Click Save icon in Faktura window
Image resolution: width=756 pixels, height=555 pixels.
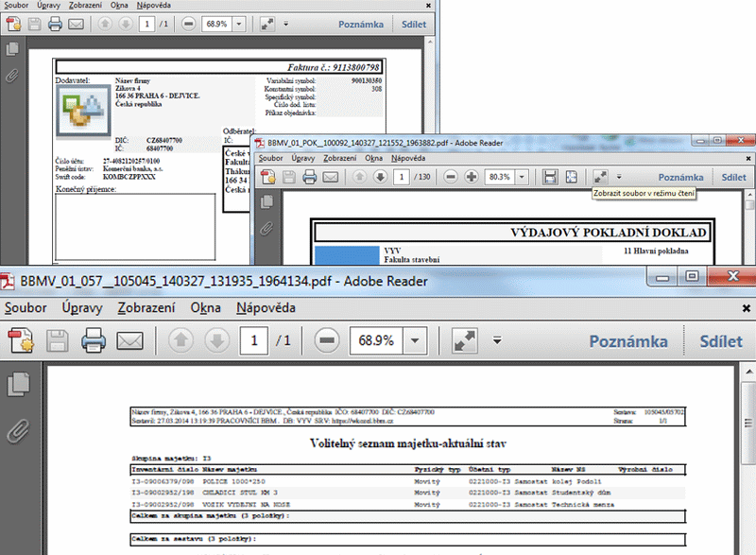pyautogui.click(x=34, y=24)
